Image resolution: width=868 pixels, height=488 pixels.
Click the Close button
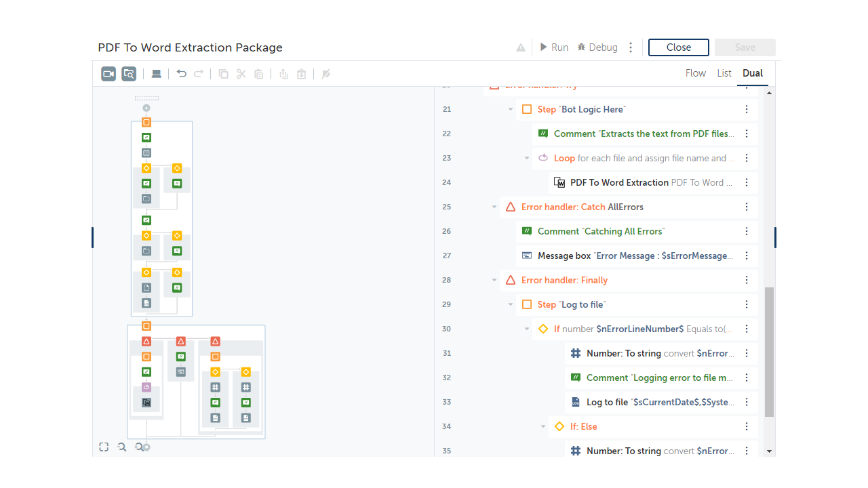pos(678,47)
